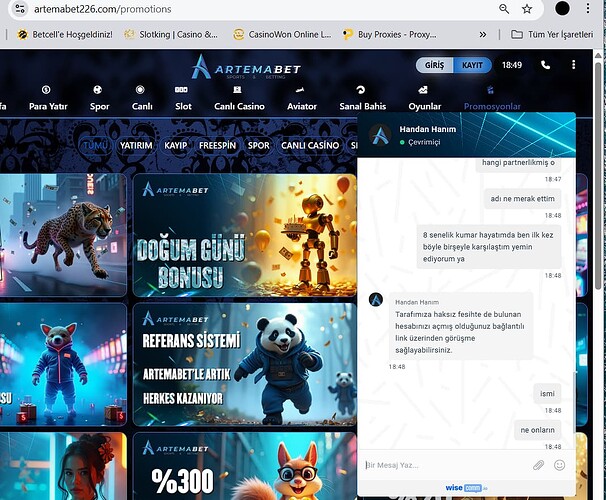Click the Aviator plane icon
Screen dimensions: 606x500
(x=300, y=90)
